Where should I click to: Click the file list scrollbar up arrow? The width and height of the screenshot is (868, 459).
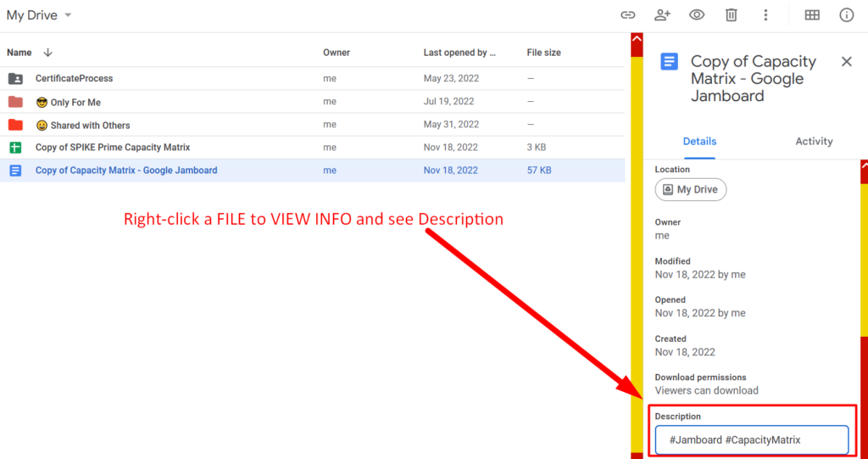click(637, 39)
